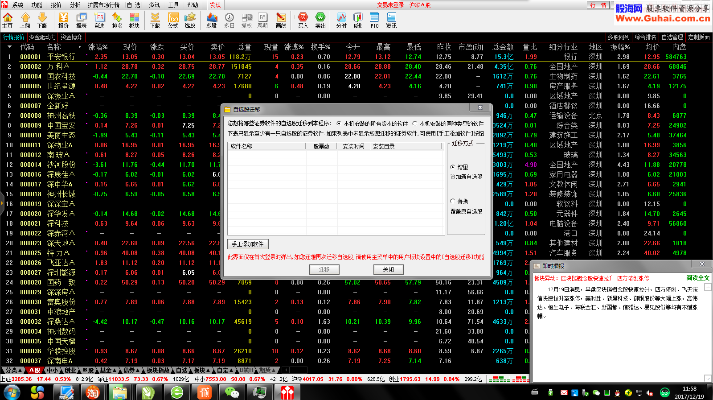Image resolution: width=713 pixels, height=400 pixels.
Task: Click the download (下载) toolbar icon
Action: click(x=155, y=20)
